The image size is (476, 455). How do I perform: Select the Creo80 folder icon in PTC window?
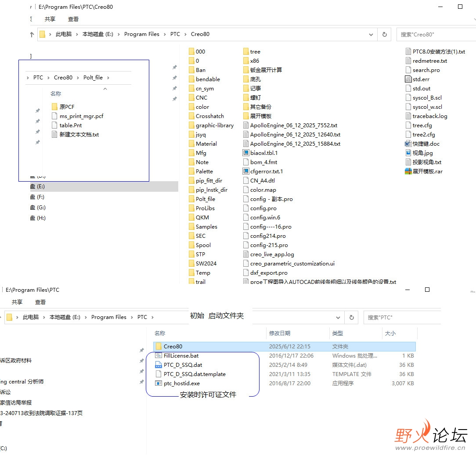pos(159,347)
